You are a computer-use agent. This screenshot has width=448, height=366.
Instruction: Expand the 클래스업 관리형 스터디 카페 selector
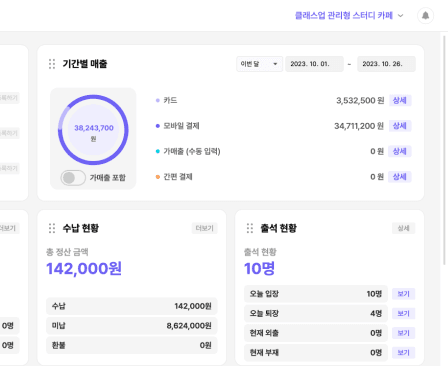pyautogui.click(x=349, y=16)
